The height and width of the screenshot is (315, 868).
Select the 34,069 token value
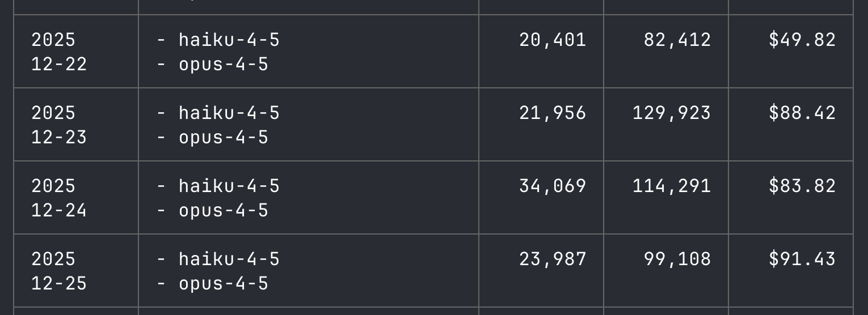[552, 186]
